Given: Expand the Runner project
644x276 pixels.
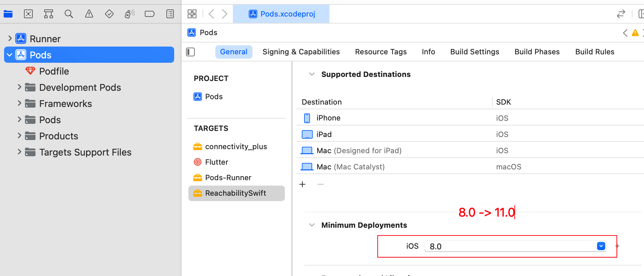Looking at the screenshot, I should tap(10, 38).
